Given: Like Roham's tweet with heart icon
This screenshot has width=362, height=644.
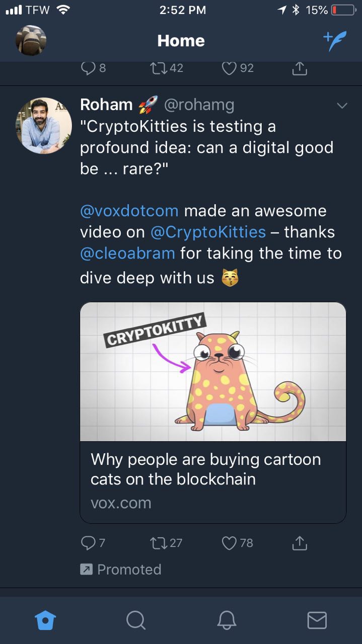Looking at the screenshot, I should point(230,543).
